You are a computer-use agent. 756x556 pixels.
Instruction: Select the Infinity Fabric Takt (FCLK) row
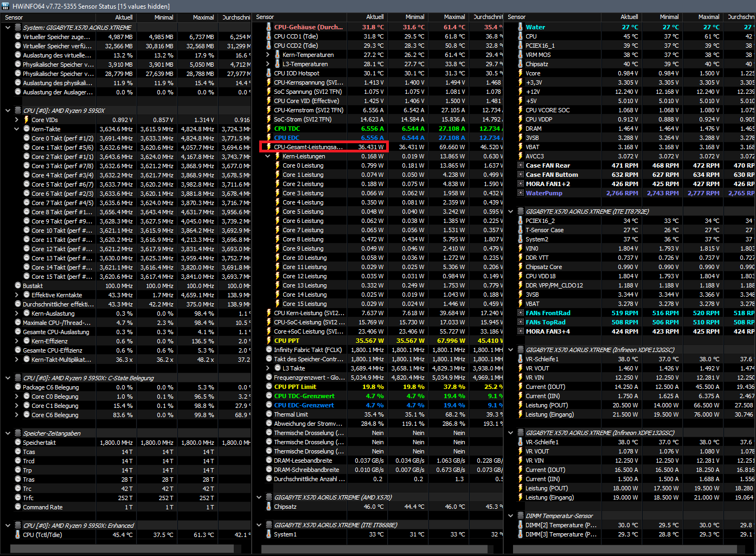tap(378, 350)
